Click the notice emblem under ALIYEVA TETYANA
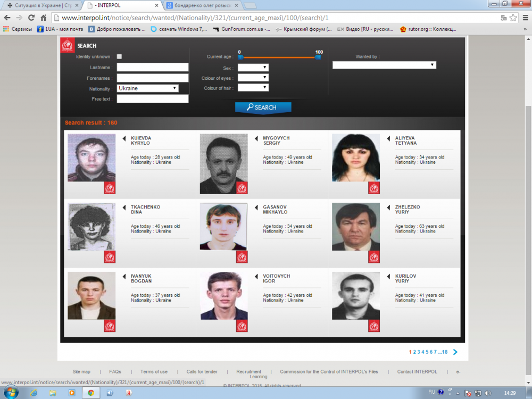Image resolution: width=532 pixels, height=399 pixels. point(374,188)
